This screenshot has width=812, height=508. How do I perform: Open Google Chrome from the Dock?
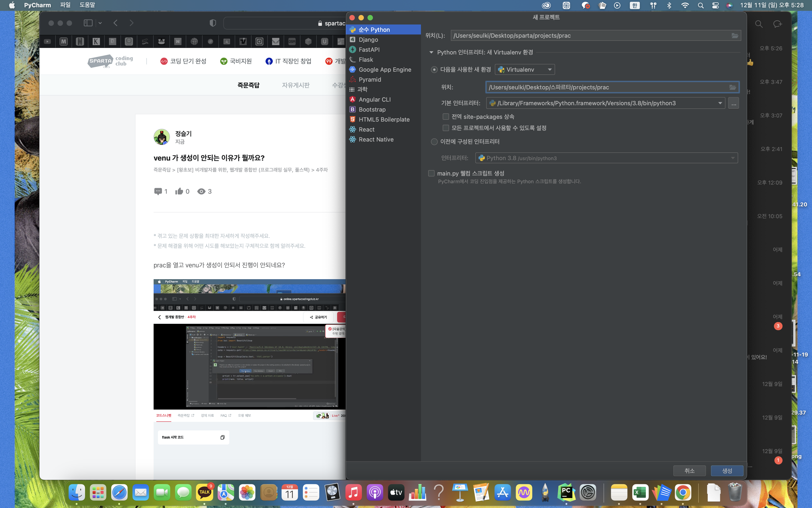[683, 493]
